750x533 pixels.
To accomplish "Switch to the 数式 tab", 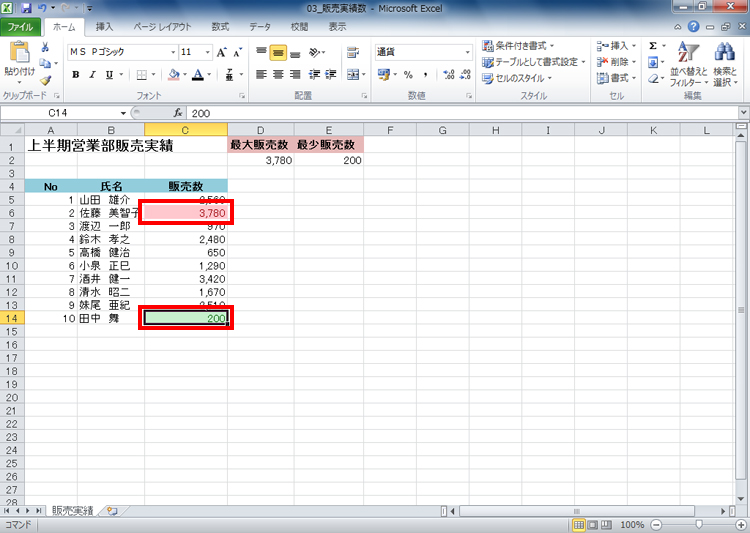I will click(x=220, y=27).
